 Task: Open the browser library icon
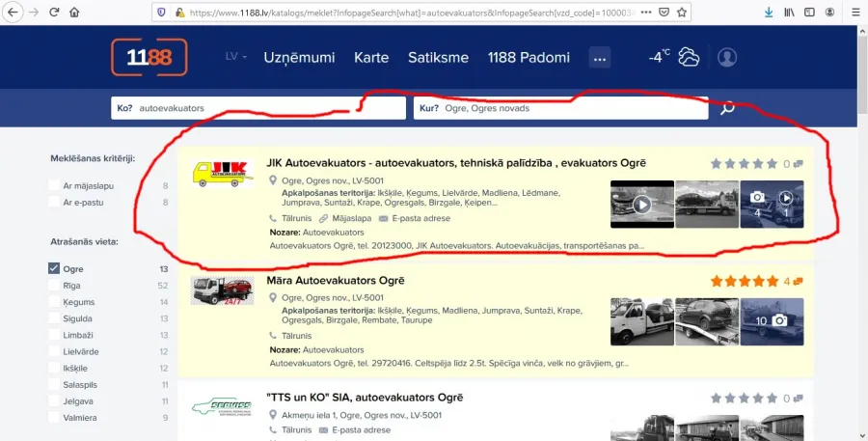tap(789, 13)
